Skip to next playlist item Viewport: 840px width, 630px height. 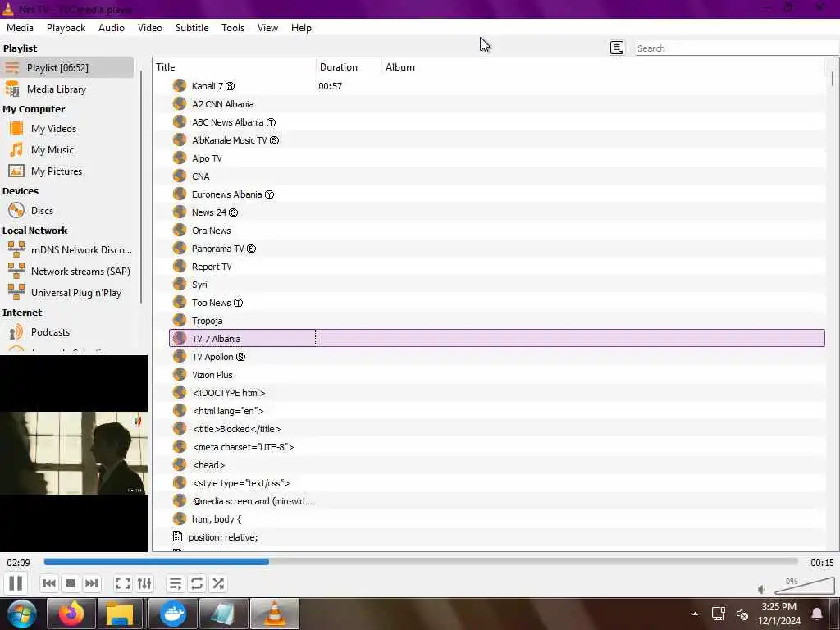[x=92, y=583]
